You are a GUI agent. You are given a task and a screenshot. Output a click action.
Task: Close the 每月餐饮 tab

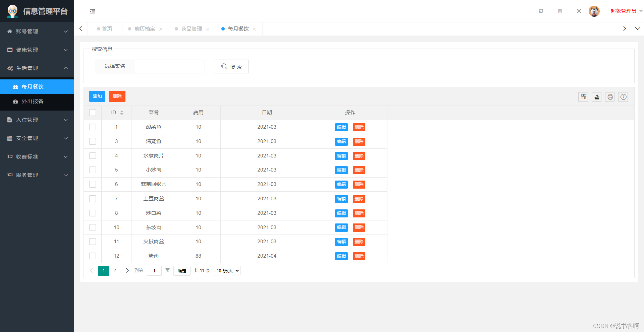click(x=254, y=29)
